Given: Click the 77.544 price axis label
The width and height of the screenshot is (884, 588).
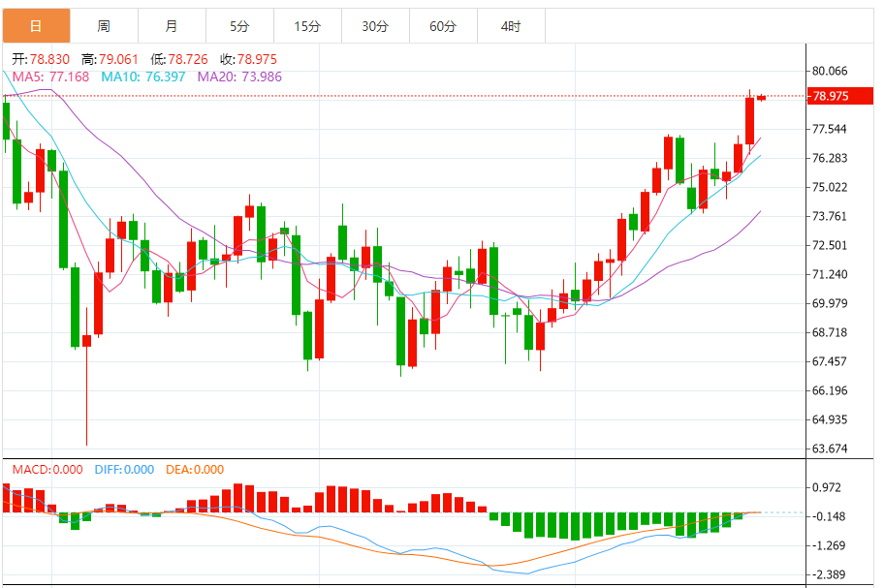Looking at the screenshot, I should (x=830, y=129).
